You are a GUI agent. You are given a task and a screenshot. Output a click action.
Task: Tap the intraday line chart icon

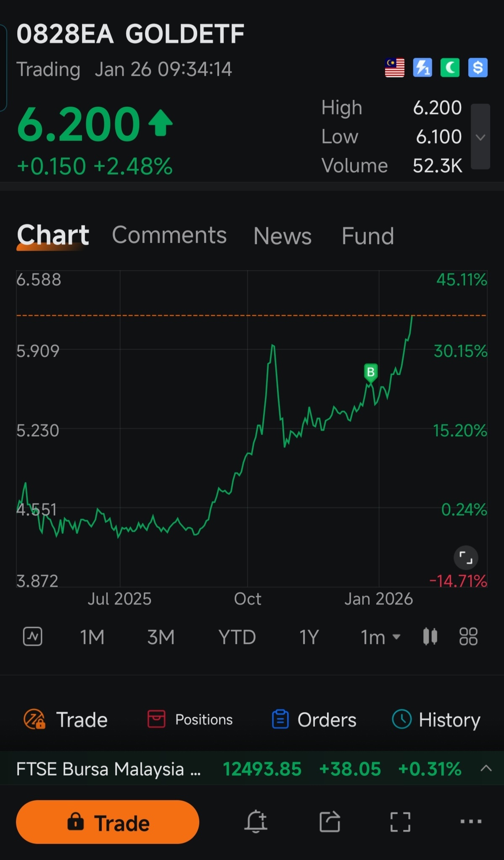[32, 636]
